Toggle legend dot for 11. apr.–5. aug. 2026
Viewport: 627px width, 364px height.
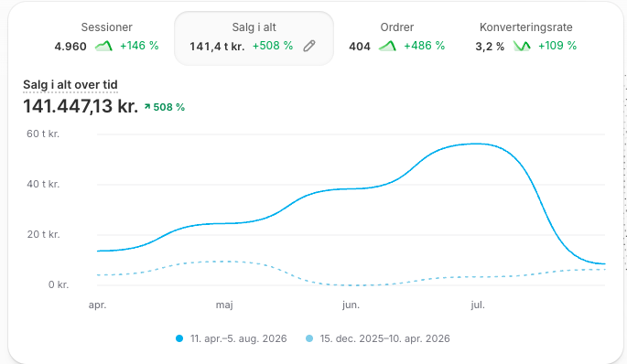[x=179, y=338]
